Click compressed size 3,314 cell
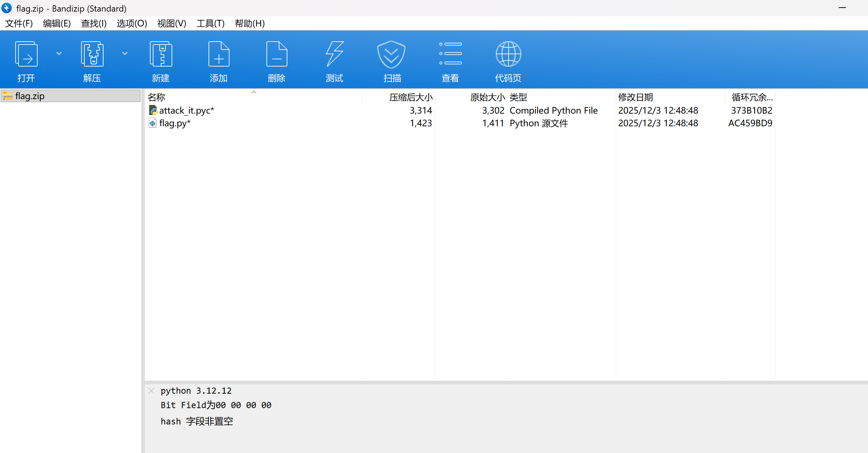This screenshot has width=868, height=453. pos(421,110)
